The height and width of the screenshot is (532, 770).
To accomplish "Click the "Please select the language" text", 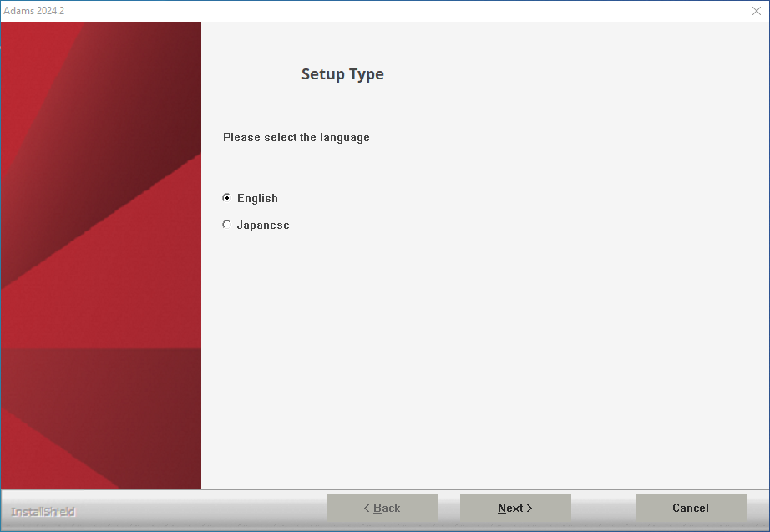I will tap(296, 137).
